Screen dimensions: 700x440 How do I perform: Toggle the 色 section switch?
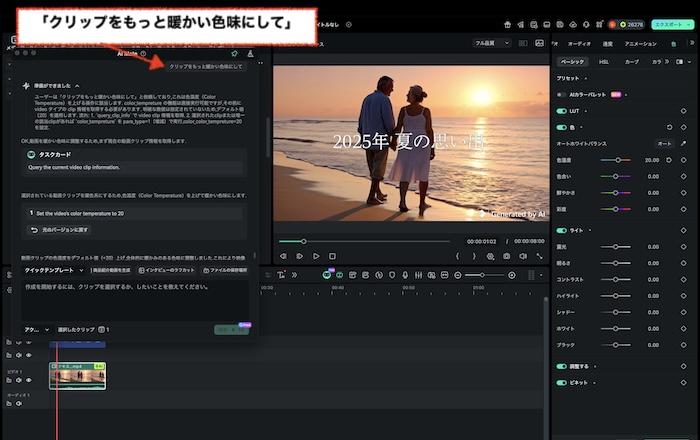562,127
